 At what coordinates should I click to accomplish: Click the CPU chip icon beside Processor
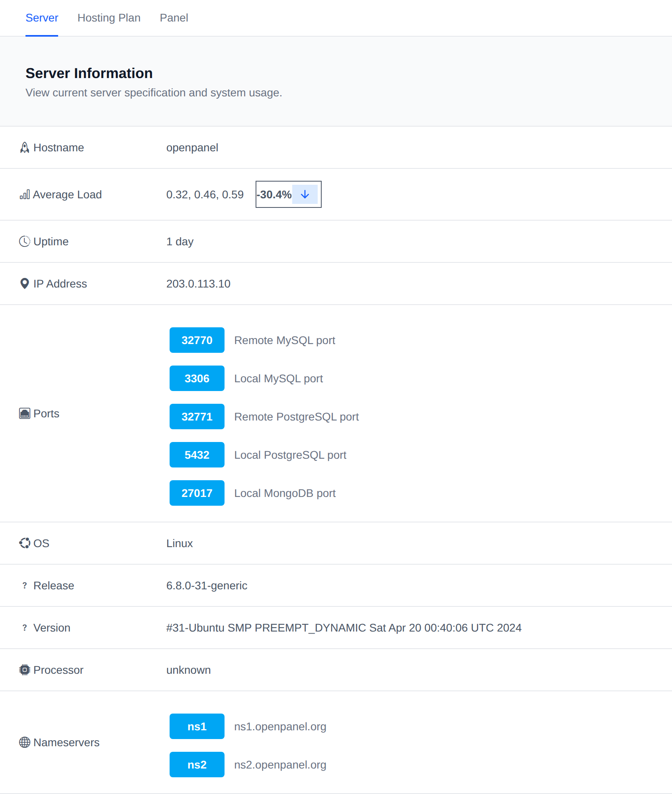point(25,670)
